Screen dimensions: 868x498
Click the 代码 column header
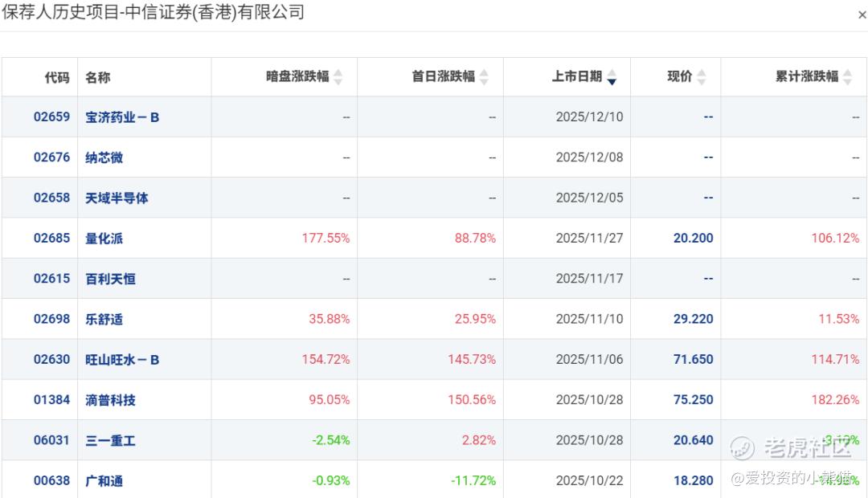click(57, 77)
